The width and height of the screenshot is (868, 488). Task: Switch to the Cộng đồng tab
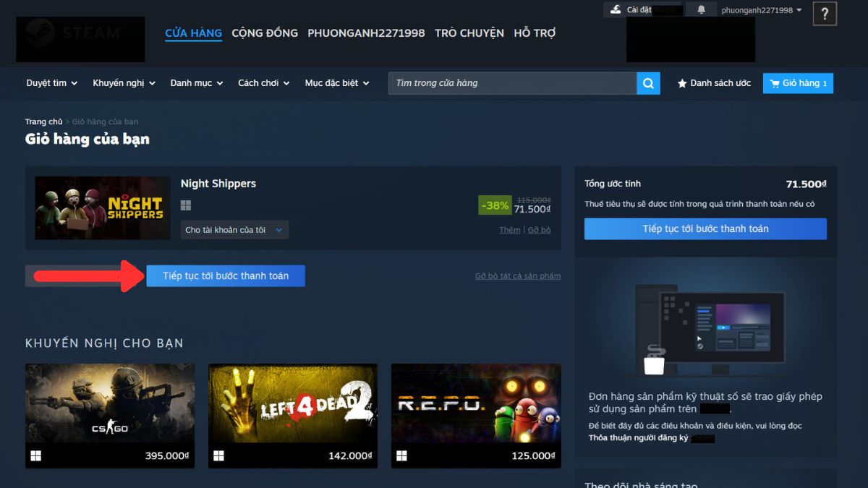(x=264, y=33)
